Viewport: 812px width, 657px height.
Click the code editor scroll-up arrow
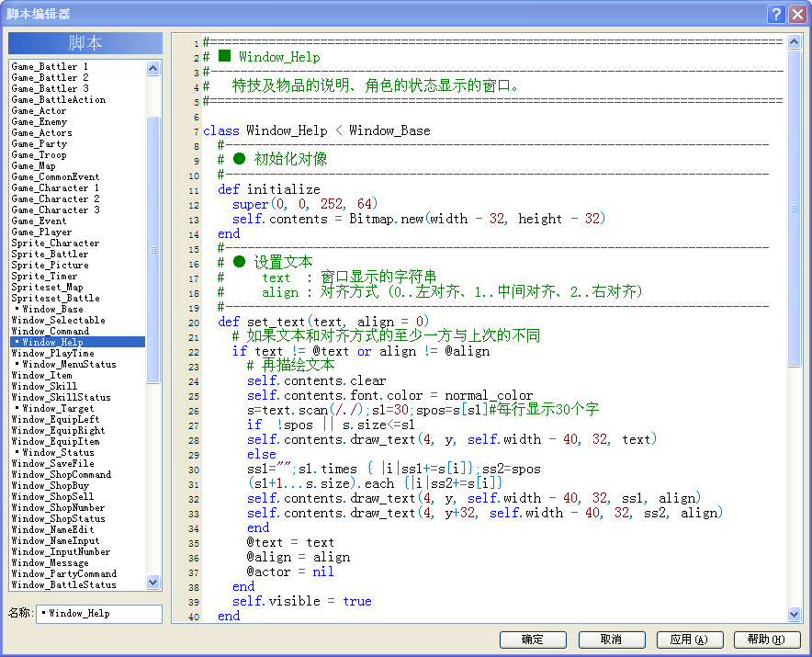[794, 42]
